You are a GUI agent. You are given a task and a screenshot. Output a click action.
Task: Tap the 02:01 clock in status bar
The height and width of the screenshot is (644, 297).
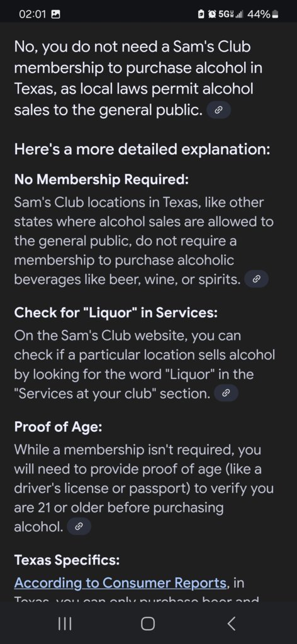(33, 14)
